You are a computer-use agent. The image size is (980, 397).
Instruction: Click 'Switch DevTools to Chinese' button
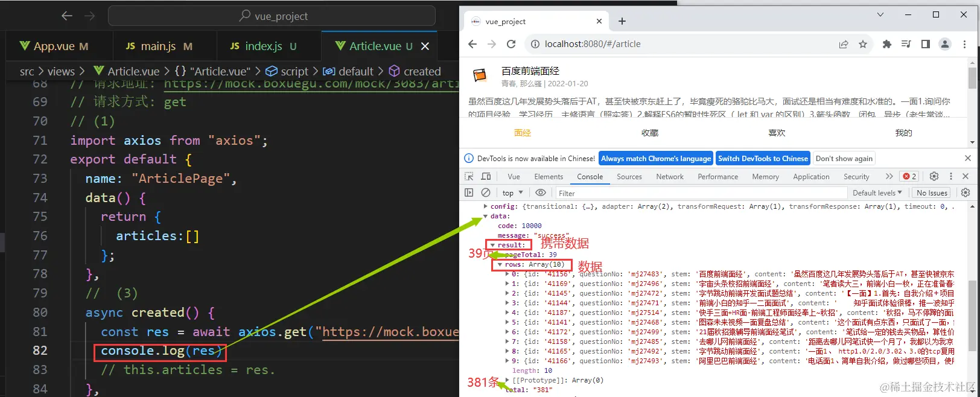click(x=763, y=159)
